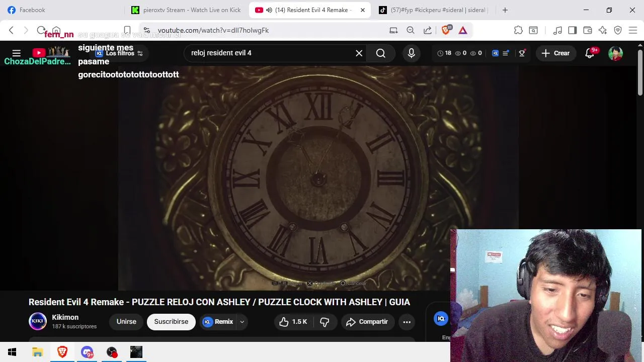Click the page vertical scrollbar
644x362 pixels.
point(640,73)
